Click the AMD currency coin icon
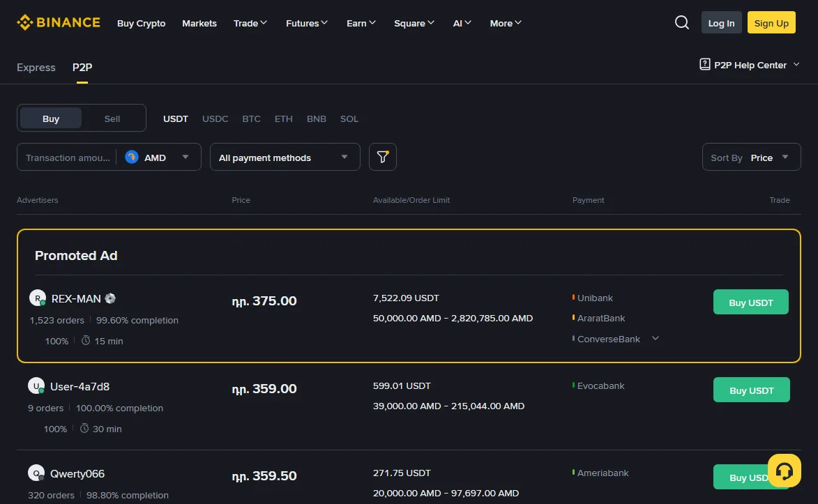The image size is (818, 504). coord(132,157)
